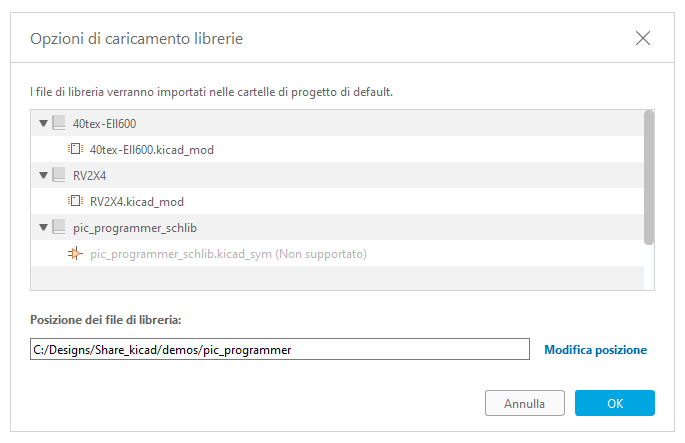The image size is (685, 443).
Task: Click the Modifica posizione link
Action: coord(595,350)
